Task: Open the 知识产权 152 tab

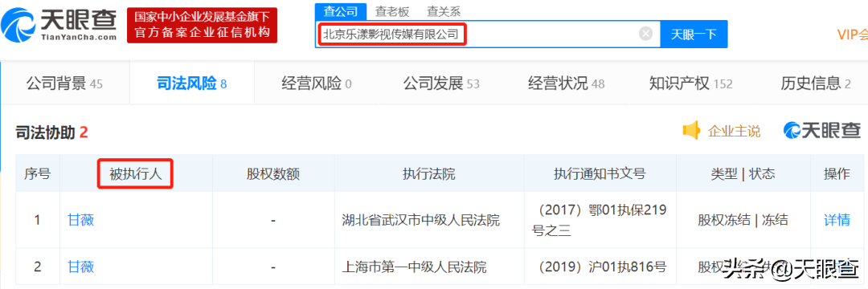Action: [x=690, y=84]
